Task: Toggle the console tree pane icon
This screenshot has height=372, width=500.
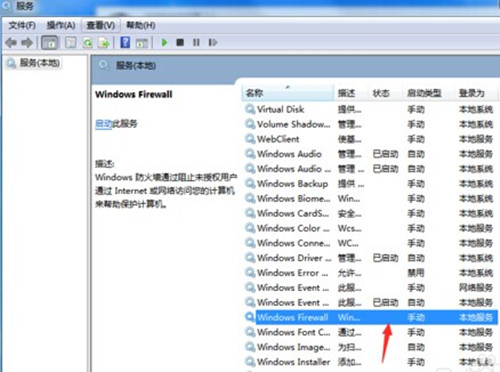Action: click(x=50, y=43)
